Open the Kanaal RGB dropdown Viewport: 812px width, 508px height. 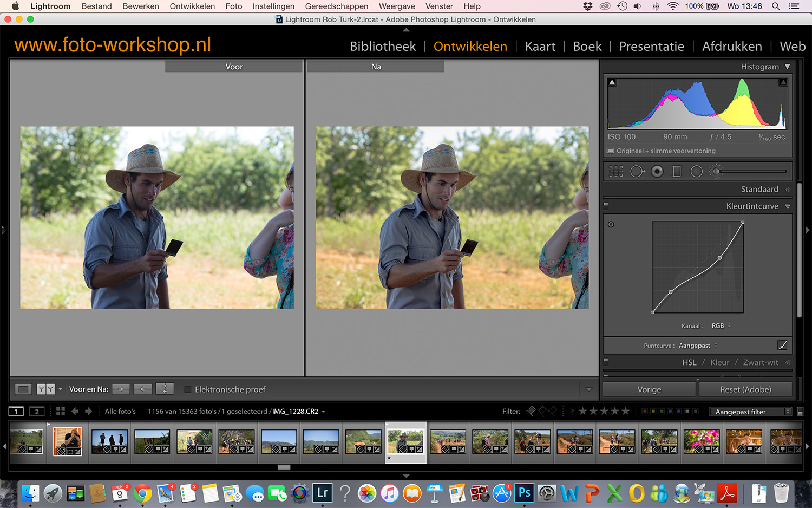click(x=721, y=325)
